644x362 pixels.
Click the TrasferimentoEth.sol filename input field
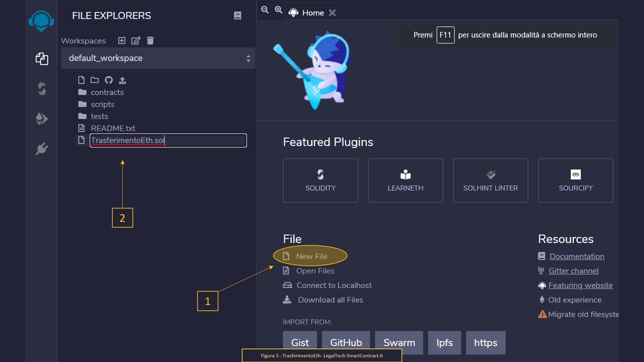coord(168,140)
